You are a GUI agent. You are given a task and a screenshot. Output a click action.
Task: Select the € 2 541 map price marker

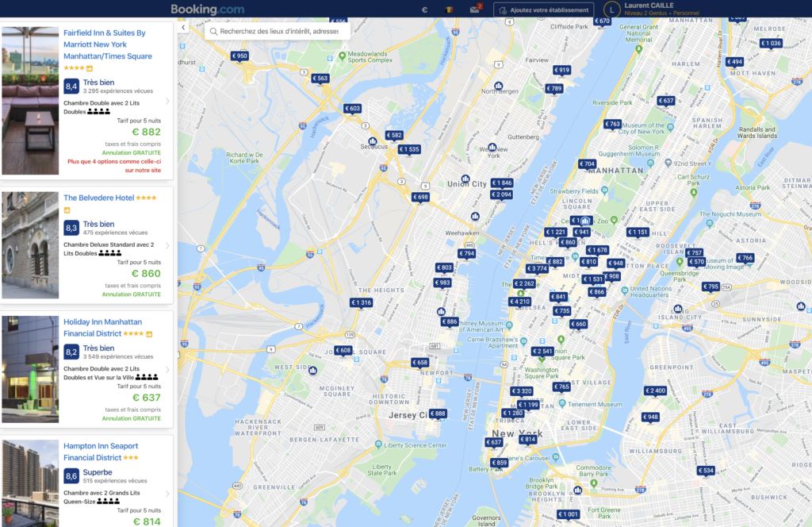542,352
